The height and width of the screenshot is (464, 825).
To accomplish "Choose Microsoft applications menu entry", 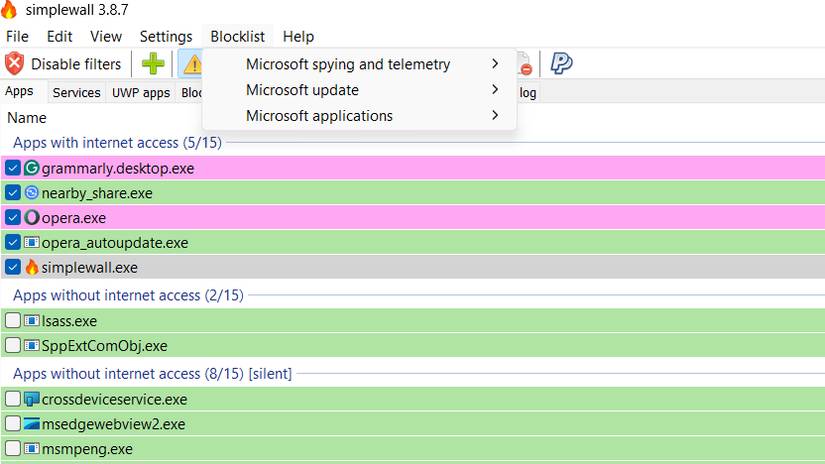I will coord(360,115).
